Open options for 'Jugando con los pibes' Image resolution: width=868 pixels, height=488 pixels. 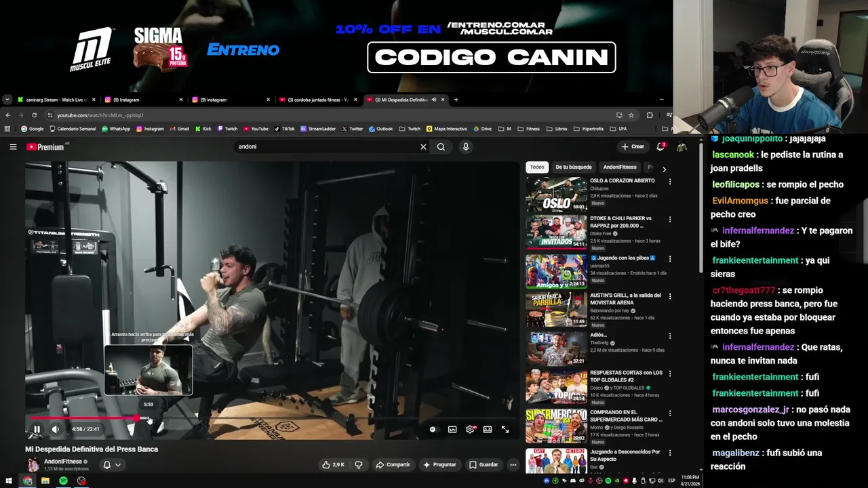[670, 259]
